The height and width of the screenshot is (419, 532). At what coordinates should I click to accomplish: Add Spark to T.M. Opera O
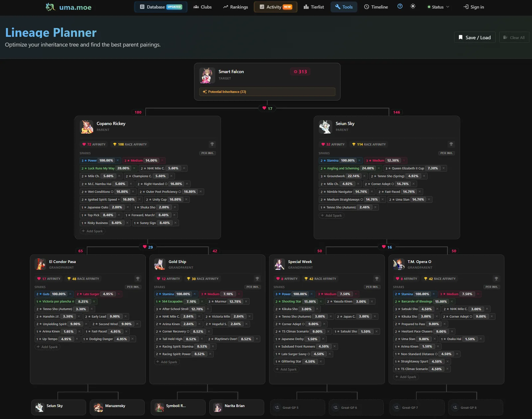406,377
